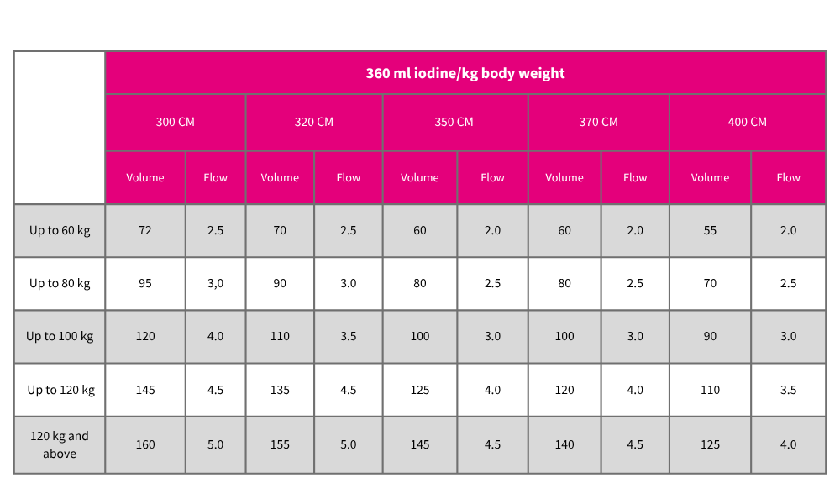Screen dimensions: 840x504
Task: Click the '120 kg and above' row label
Action: coord(60,444)
